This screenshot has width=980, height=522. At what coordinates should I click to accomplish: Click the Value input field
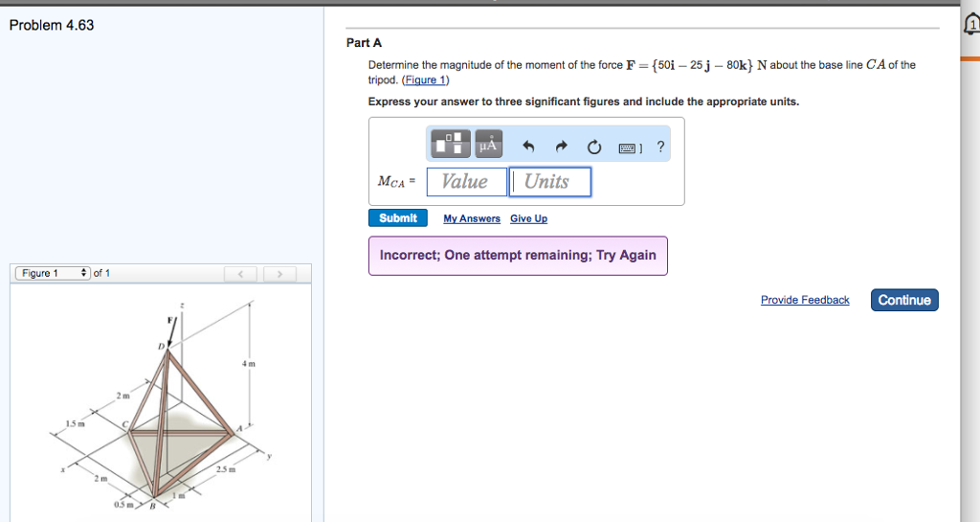pos(467,182)
